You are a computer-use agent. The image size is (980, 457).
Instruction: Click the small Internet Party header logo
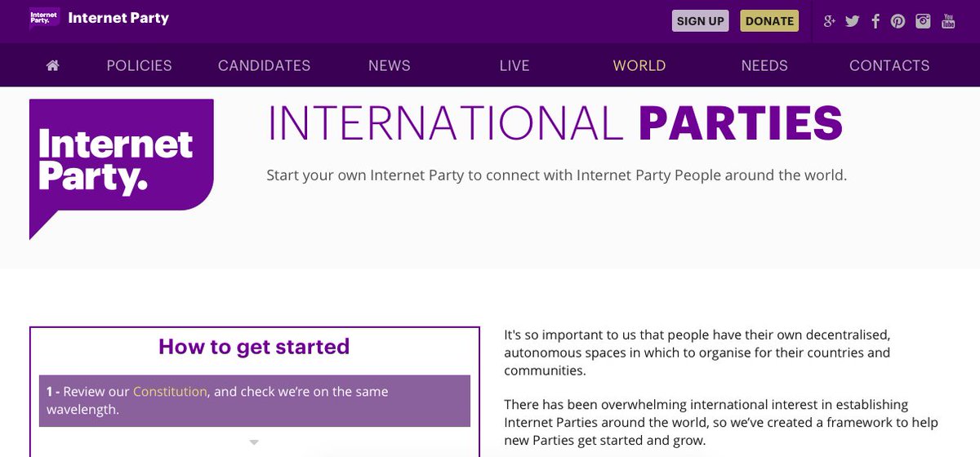(44, 18)
